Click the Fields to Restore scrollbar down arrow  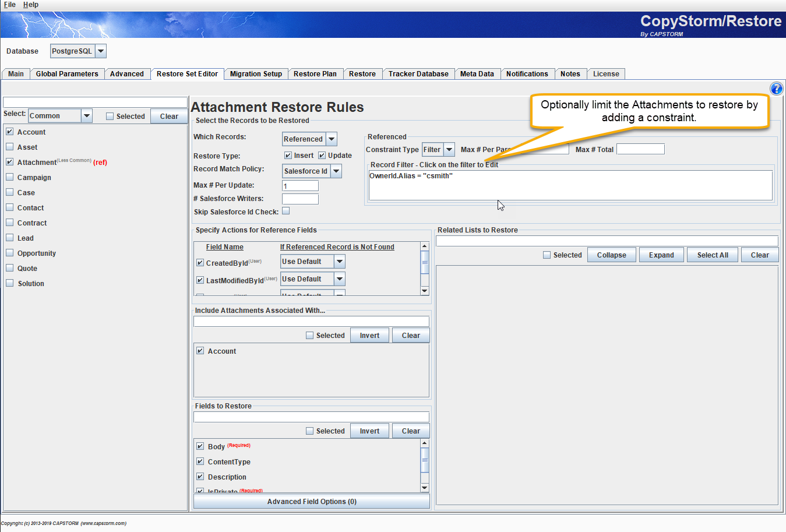425,488
